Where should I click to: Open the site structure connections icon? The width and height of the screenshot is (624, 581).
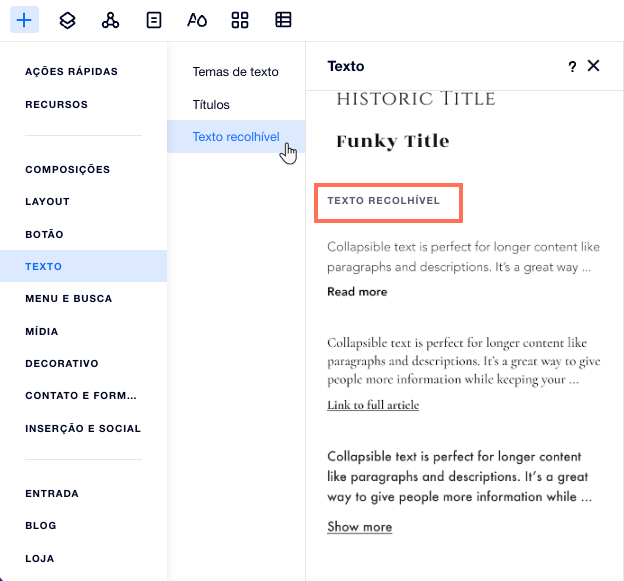pyautogui.click(x=110, y=20)
